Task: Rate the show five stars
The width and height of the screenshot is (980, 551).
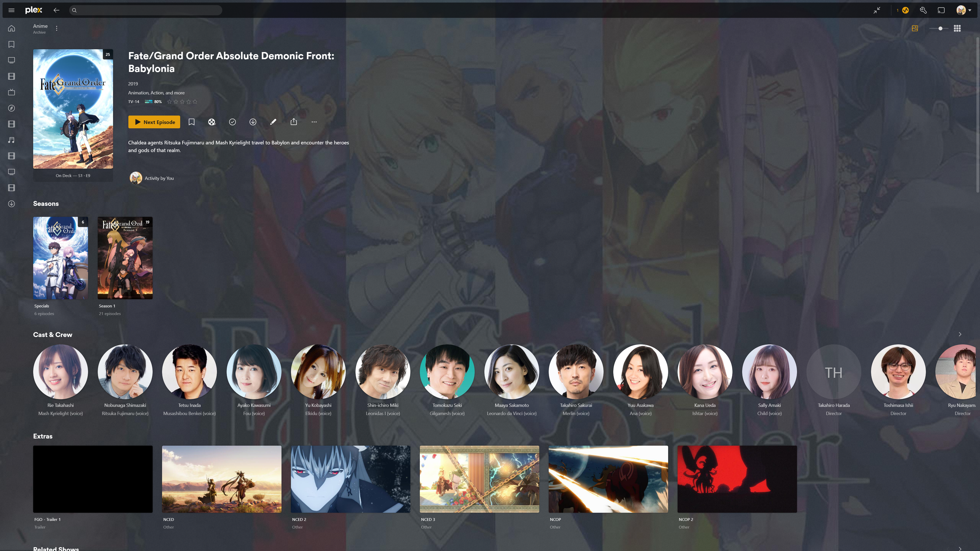Action: point(195,102)
